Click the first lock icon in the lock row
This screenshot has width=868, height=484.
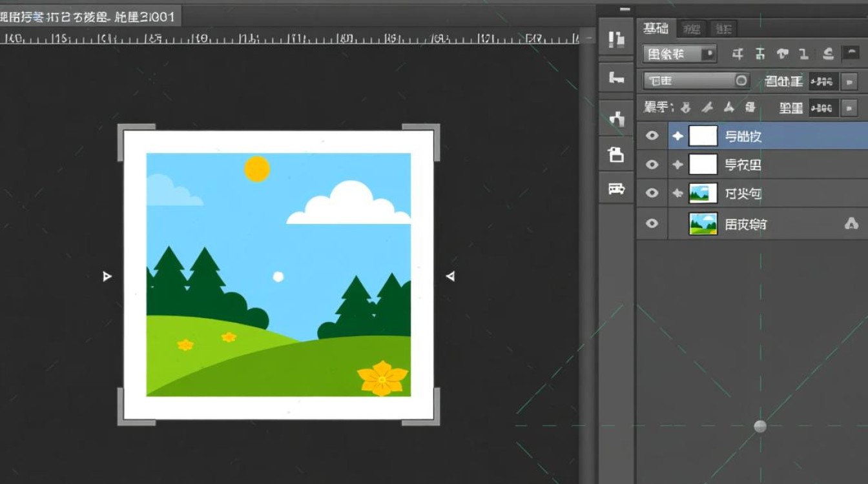(686, 108)
